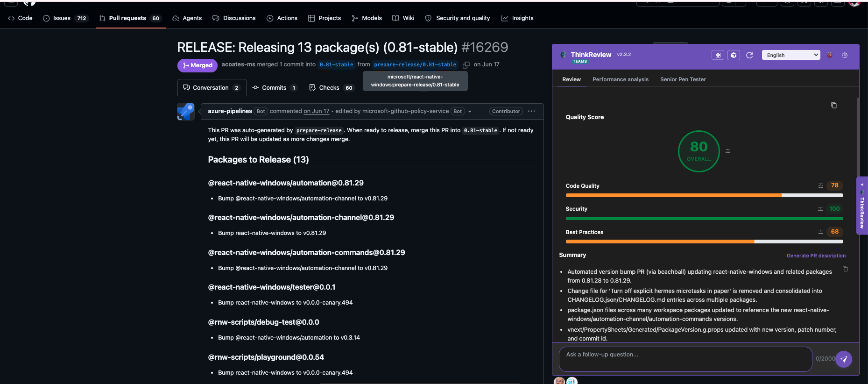
Task: Click the 0.81-stable base branch link
Action: pos(336,65)
